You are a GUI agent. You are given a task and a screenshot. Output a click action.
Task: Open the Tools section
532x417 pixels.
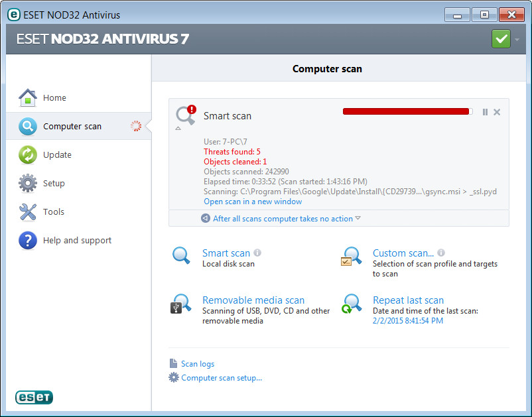click(79, 212)
